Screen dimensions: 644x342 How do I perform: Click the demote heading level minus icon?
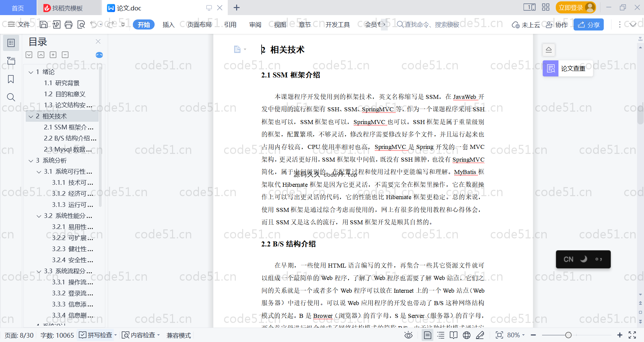point(65,55)
